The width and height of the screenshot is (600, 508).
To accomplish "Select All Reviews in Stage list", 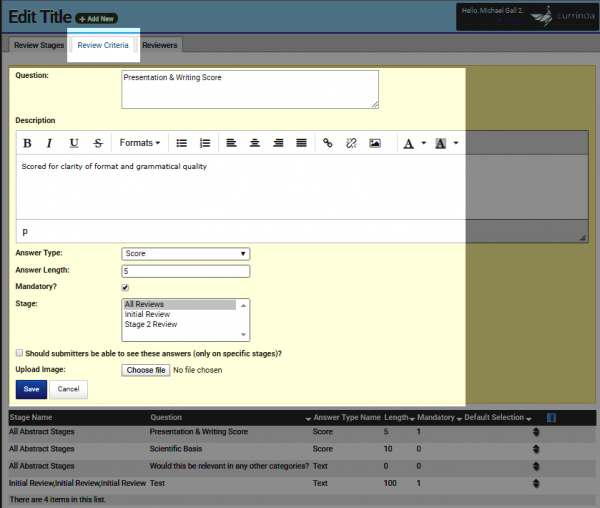I will point(180,304).
